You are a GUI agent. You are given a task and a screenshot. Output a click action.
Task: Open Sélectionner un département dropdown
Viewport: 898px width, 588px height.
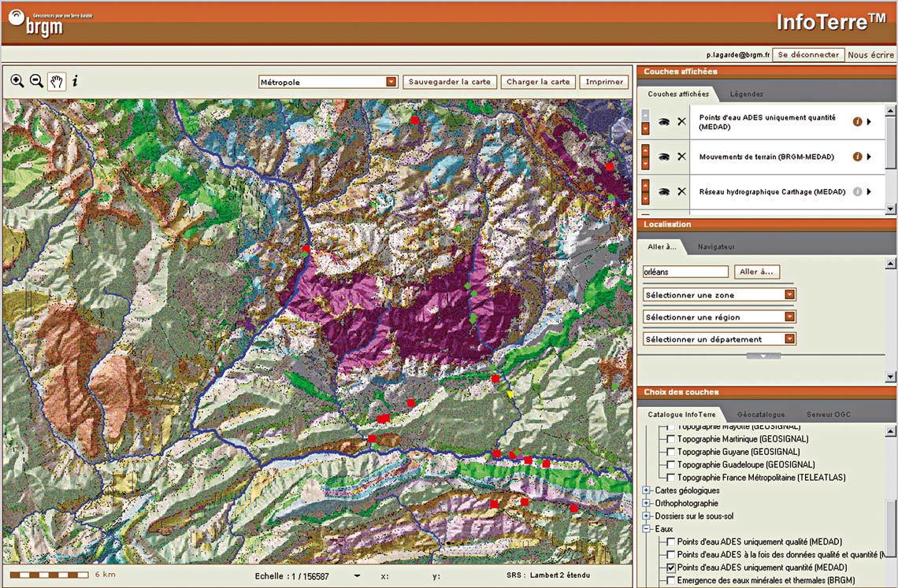pos(789,339)
